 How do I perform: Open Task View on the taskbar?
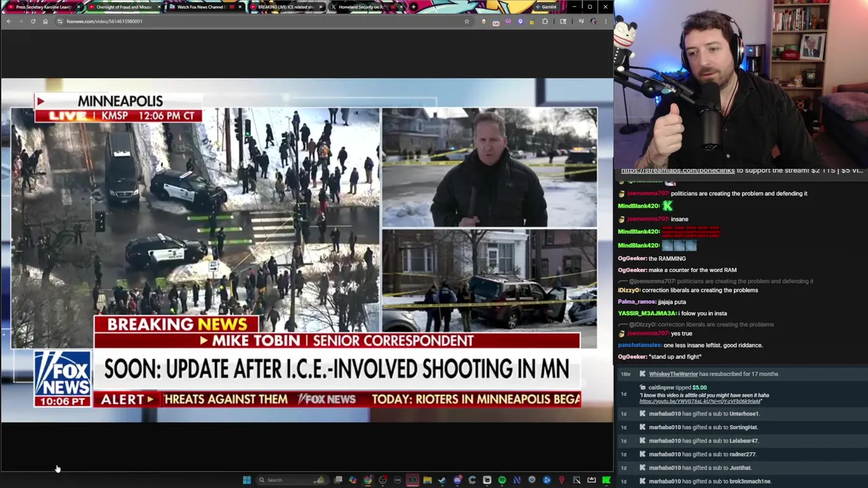(x=338, y=480)
